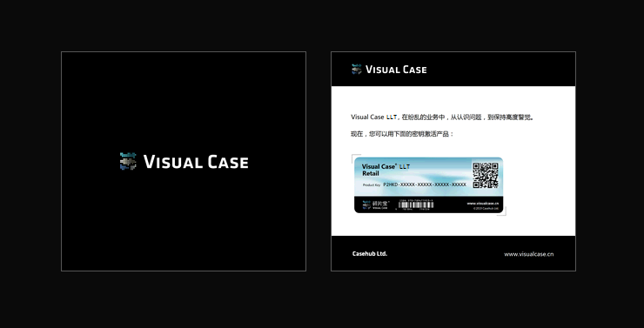The width and height of the screenshot is (644, 328).
Task: Click the P2HKD product key string
Action: (x=425, y=184)
